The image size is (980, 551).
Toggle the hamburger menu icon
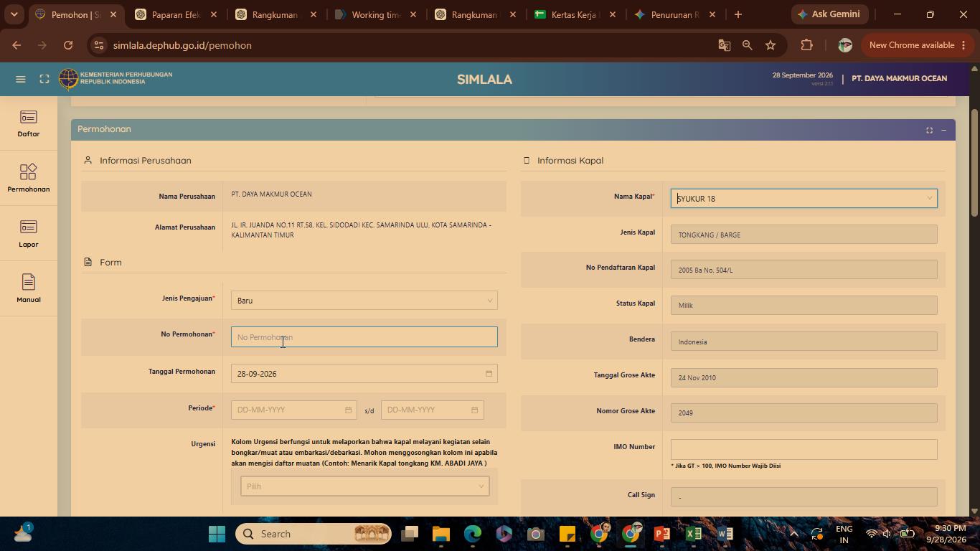click(x=21, y=79)
